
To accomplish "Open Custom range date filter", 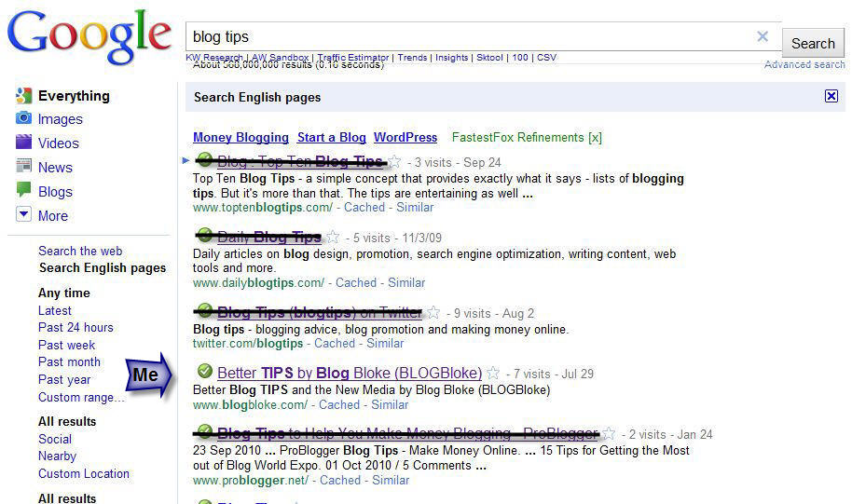I will [x=81, y=397].
